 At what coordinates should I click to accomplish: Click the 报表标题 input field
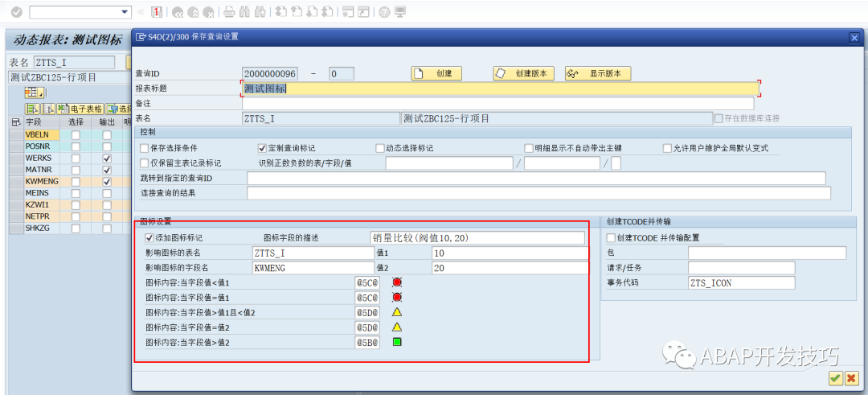[x=501, y=88]
